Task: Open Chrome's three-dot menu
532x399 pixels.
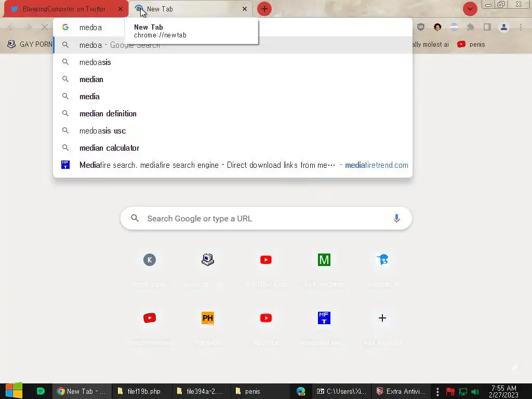Action: click(521, 27)
